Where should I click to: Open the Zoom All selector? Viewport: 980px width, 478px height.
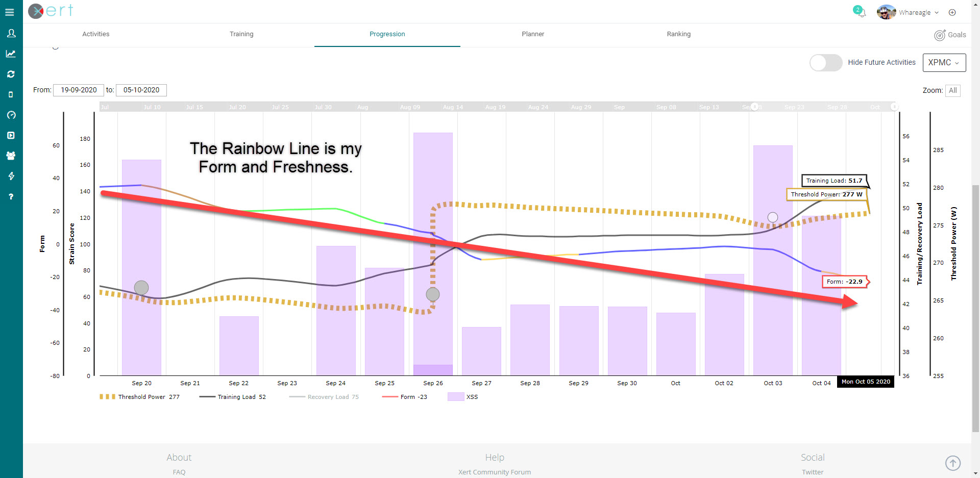pos(952,90)
